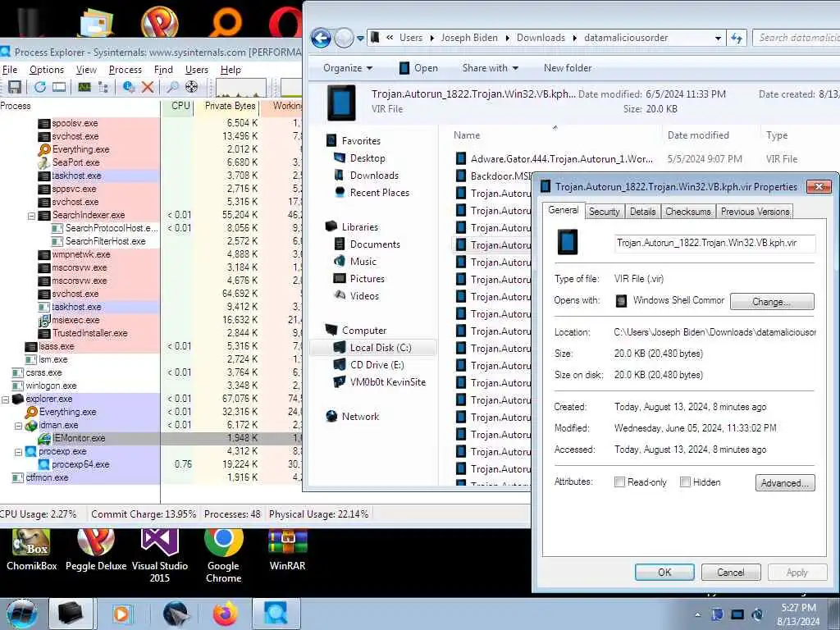
Task: Collapse the explorer.exe tree node
Action: pyautogui.click(x=6, y=399)
